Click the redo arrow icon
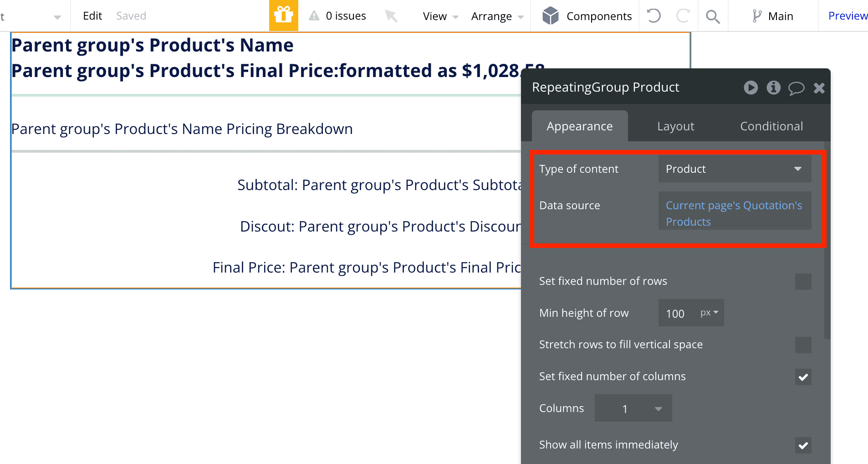The width and height of the screenshot is (868, 464). point(683,16)
